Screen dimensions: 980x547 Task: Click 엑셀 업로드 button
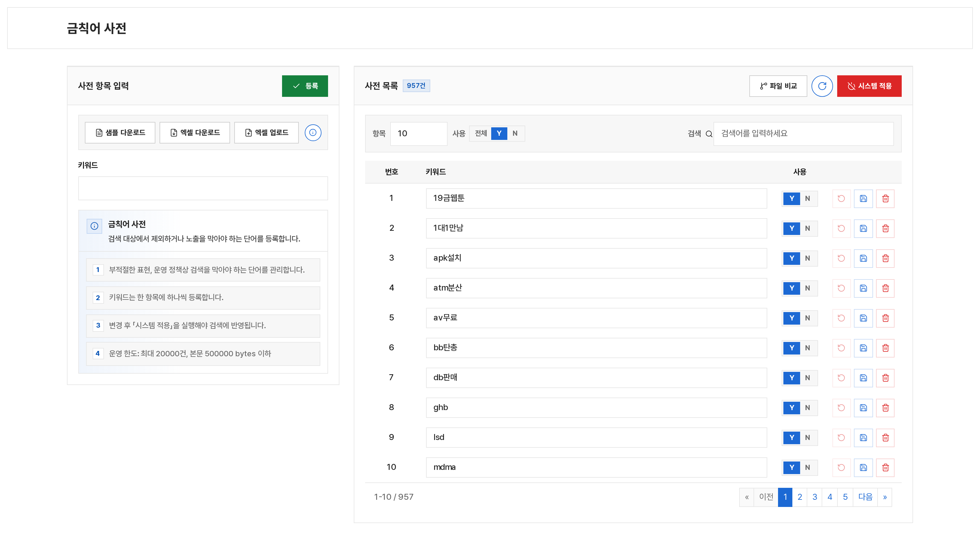(x=266, y=132)
